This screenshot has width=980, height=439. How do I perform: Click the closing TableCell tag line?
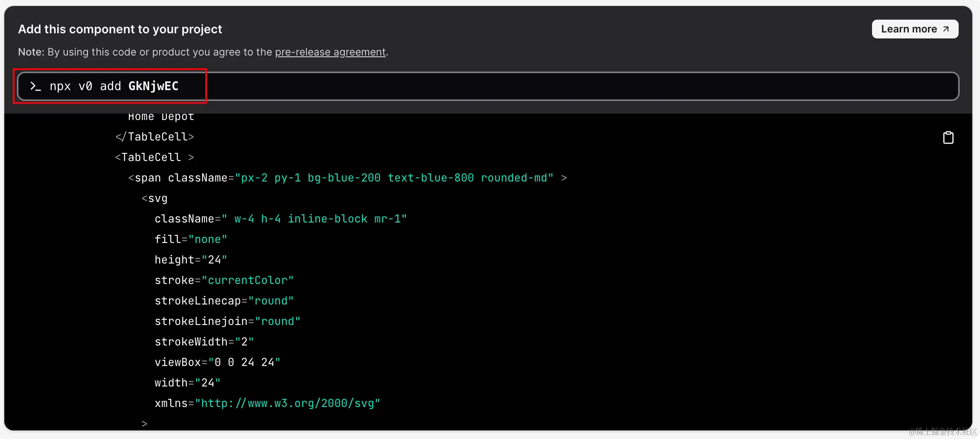[x=155, y=137]
